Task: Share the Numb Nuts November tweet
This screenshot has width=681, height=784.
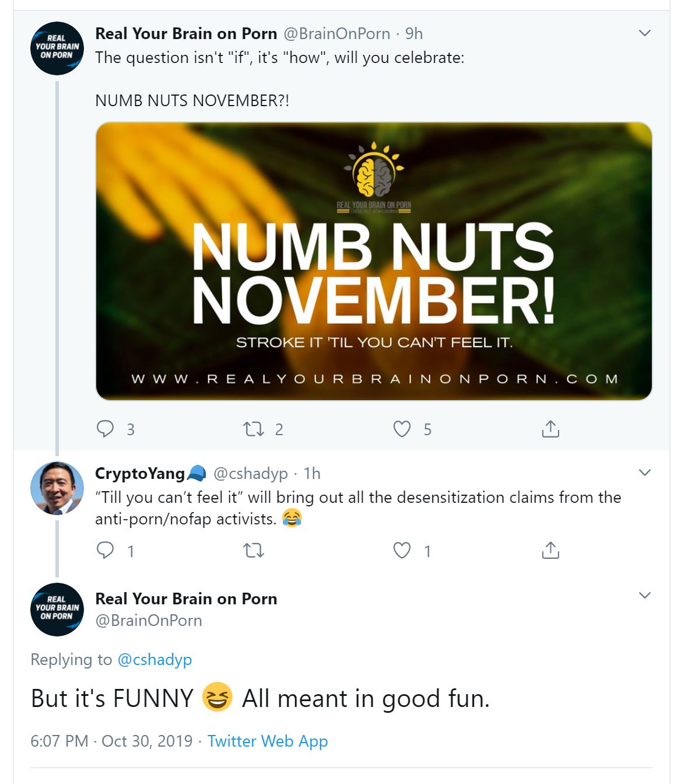Action: [550, 429]
